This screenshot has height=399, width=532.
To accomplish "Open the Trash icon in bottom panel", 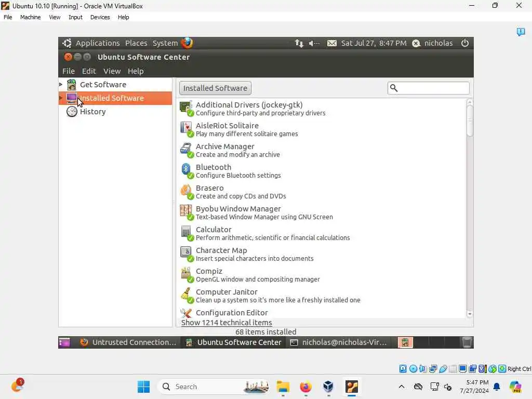I will click(467, 342).
